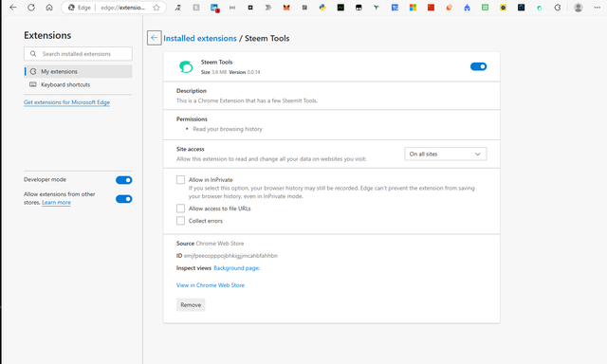607x364 pixels.
Task: Open the Python logo extension icon
Action: pyautogui.click(x=322, y=8)
